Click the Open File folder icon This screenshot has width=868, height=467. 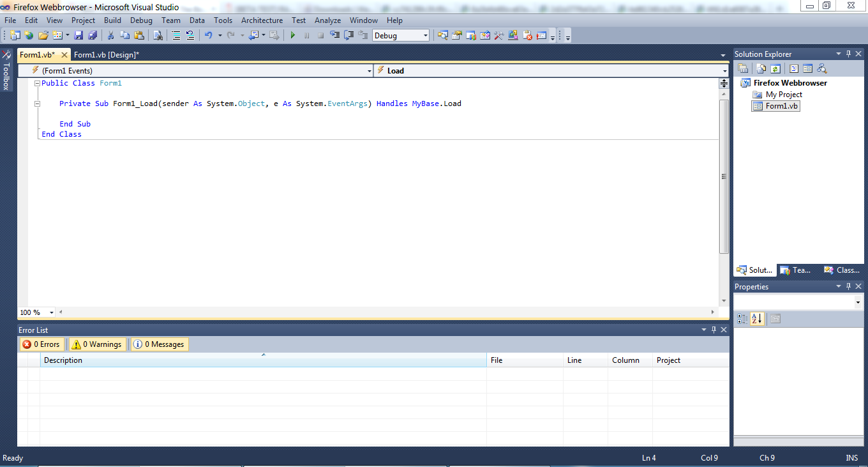(x=43, y=36)
